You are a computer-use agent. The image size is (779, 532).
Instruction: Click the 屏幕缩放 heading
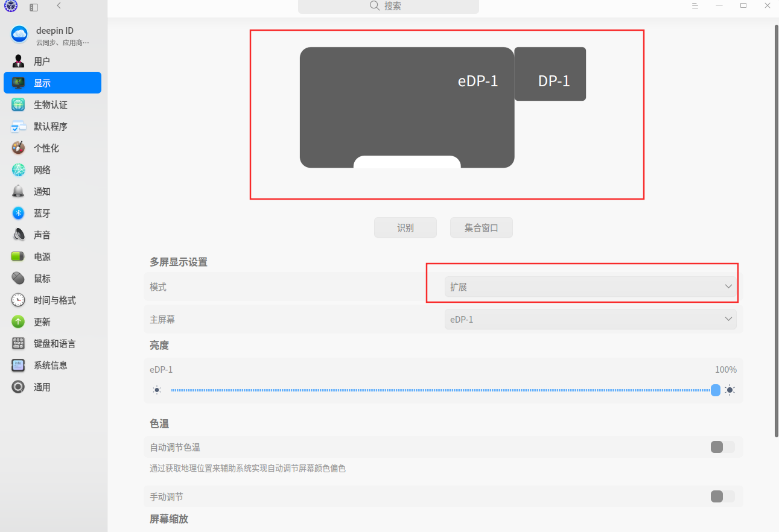(169, 519)
